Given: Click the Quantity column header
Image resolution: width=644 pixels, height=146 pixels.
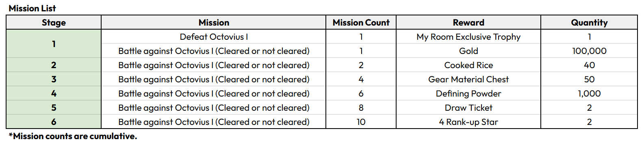Looking at the screenshot, I should coord(589,22).
